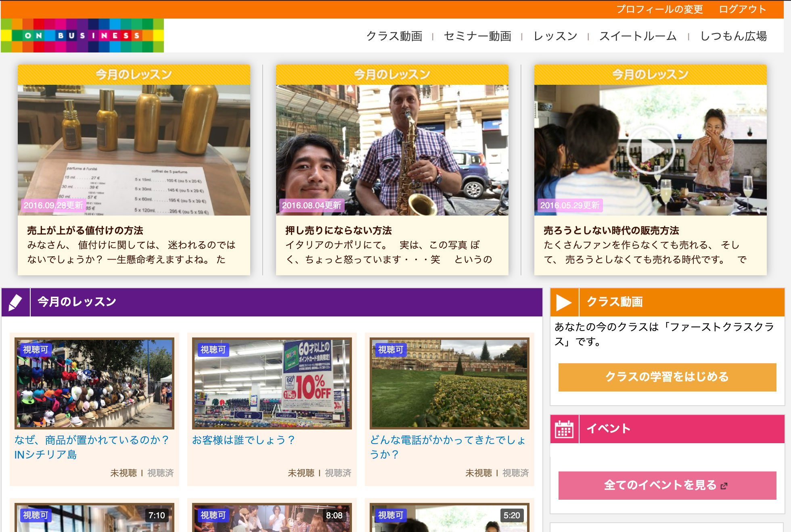
Task: Mark お客様は誰でしょう video as 未視聴
Action: 301,473
